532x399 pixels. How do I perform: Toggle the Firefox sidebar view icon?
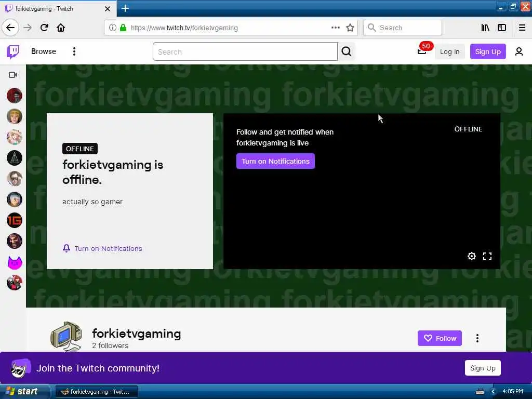click(x=502, y=28)
